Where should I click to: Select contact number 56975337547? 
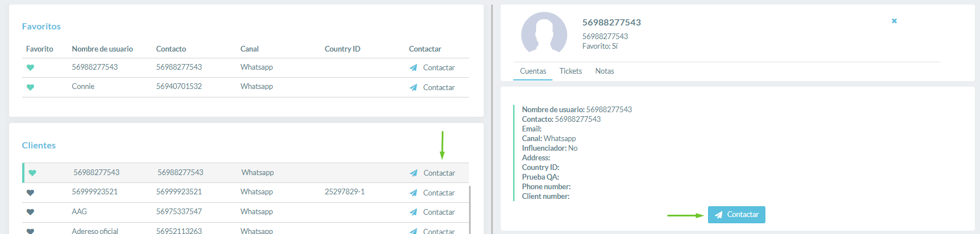click(x=179, y=211)
